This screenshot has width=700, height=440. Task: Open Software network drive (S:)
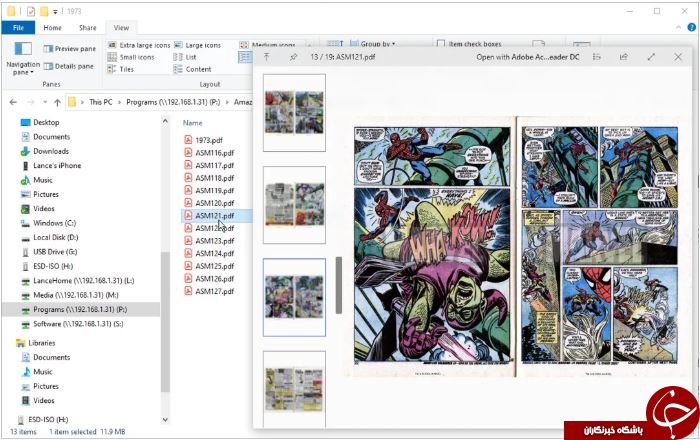pyautogui.click(x=72, y=324)
